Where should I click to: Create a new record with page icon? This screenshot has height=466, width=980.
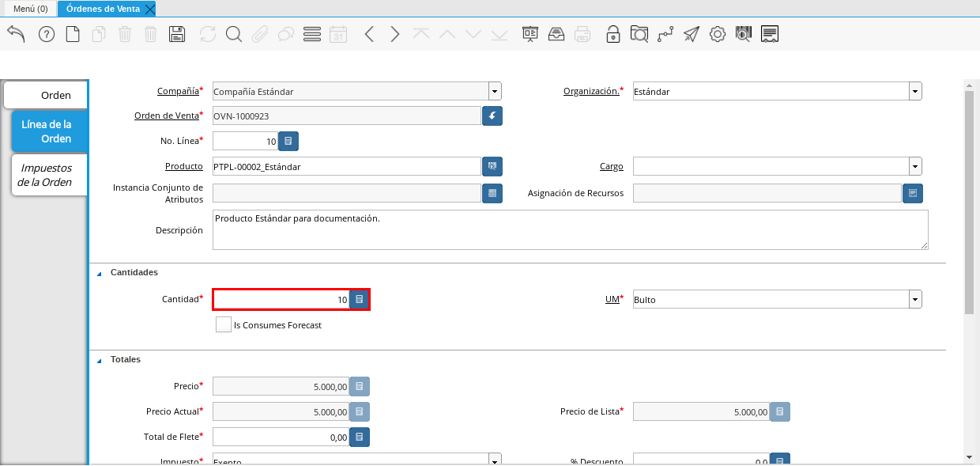point(73,34)
